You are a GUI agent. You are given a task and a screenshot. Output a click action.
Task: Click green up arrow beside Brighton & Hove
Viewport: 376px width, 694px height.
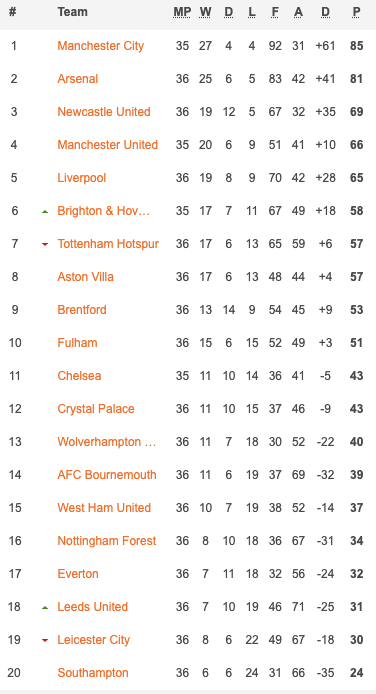(45, 212)
